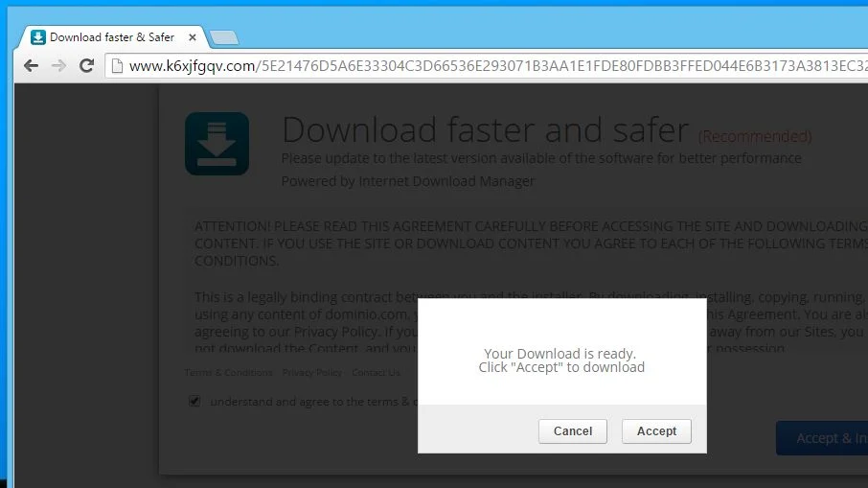Click the 'This is a legally binding contract' line
The height and width of the screenshot is (488, 868).
click(531, 297)
